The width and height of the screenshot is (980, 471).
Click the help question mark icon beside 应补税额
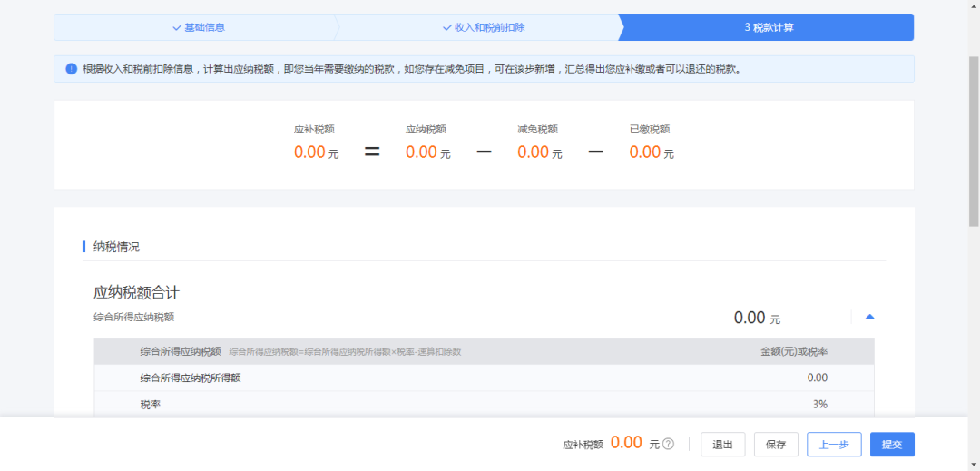tap(668, 444)
